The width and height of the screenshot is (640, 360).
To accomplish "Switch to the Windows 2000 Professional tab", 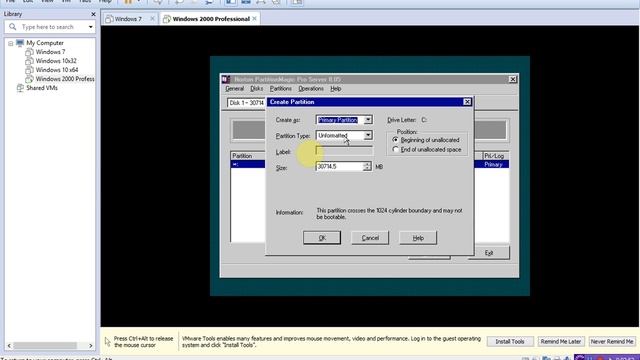I will [x=211, y=19].
